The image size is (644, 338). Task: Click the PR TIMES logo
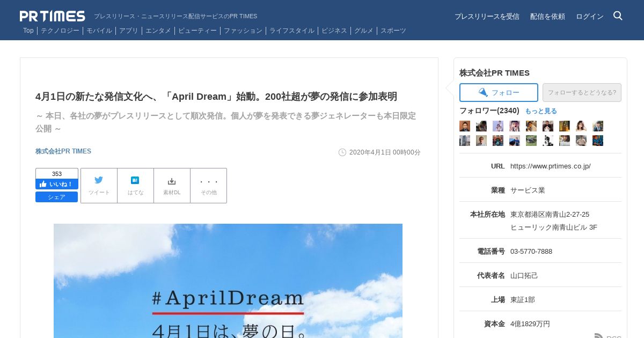53,16
